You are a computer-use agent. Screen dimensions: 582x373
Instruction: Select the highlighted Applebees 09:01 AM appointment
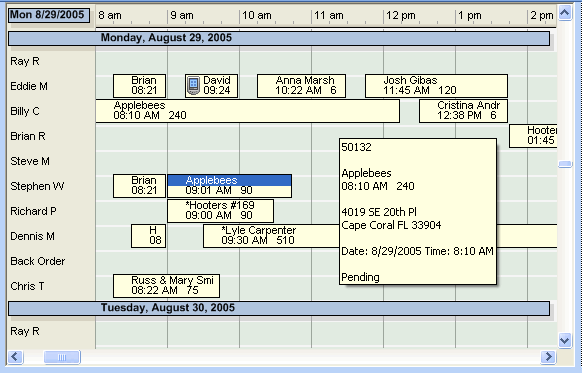[229, 186]
